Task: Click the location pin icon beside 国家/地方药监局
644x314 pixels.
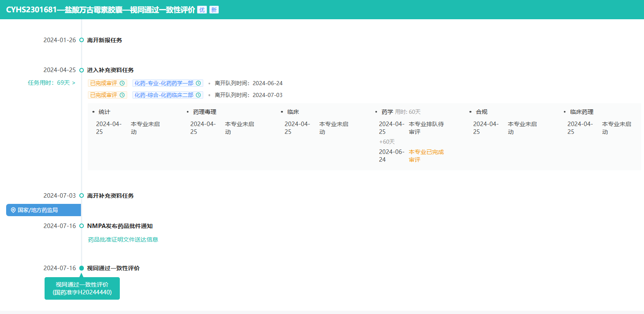Action: tap(13, 210)
